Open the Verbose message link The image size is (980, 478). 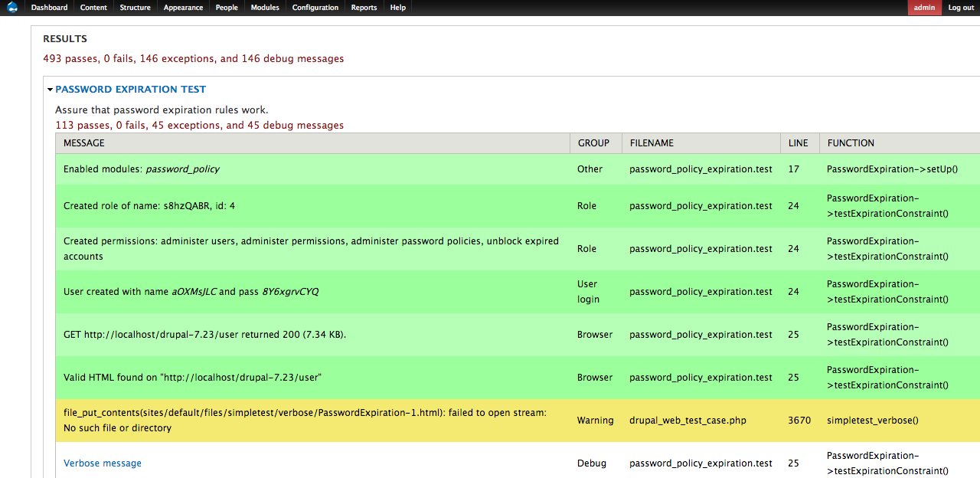(x=103, y=463)
